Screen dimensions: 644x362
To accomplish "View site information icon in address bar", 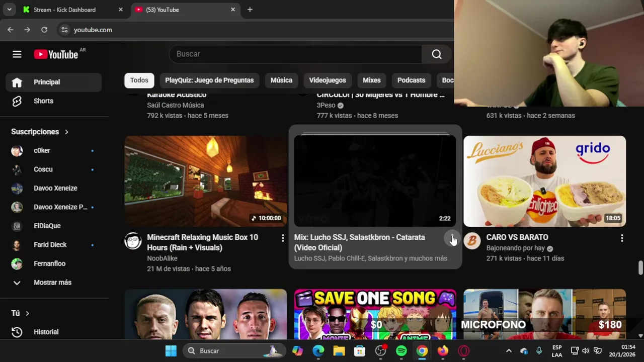I will click(64, 30).
